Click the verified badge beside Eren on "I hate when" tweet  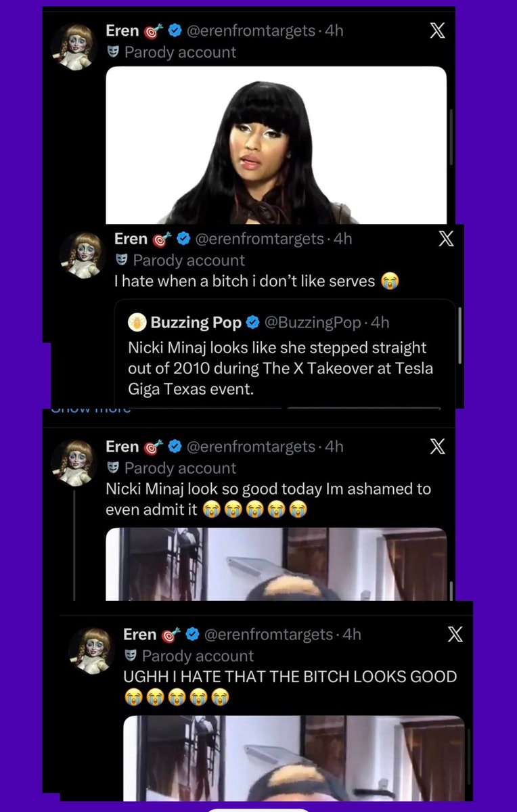(183, 239)
